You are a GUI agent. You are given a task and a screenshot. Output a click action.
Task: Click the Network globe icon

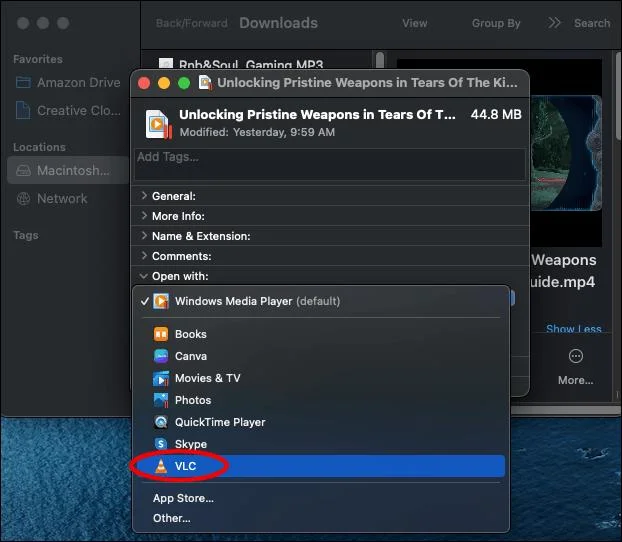23,198
